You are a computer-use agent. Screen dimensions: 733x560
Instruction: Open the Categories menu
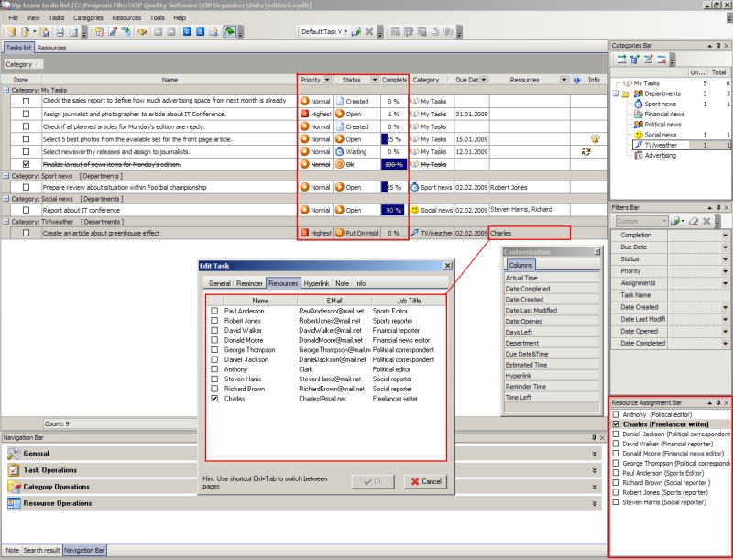point(88,17)
